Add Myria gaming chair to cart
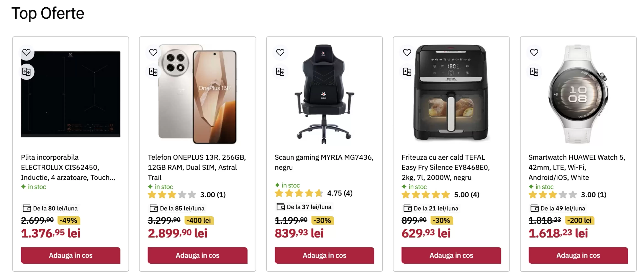Screen dimensions: 644x276 [324, 255]
